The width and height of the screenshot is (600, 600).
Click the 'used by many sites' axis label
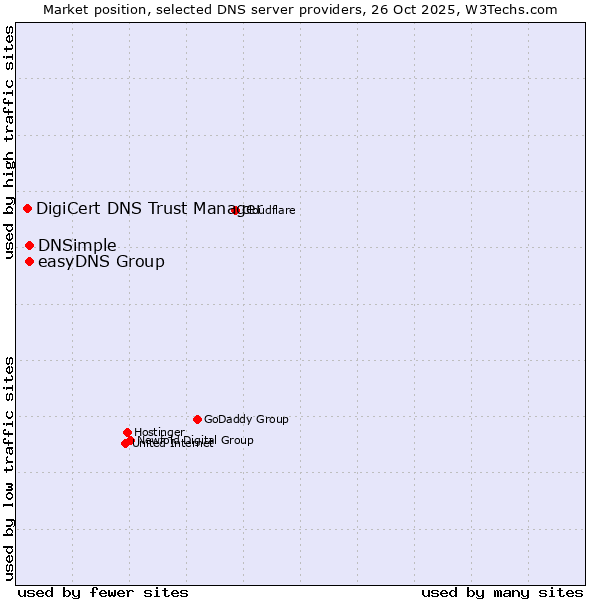click(502, 592)
